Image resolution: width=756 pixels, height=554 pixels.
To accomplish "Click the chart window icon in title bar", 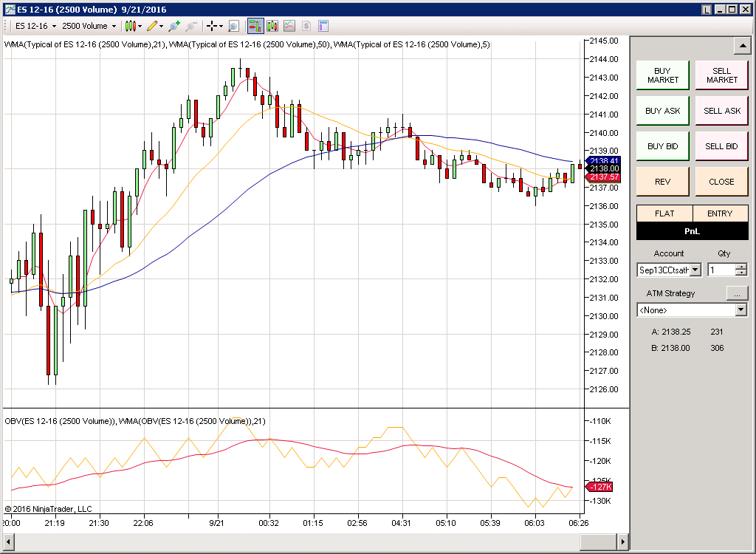I will coord(10,9).
